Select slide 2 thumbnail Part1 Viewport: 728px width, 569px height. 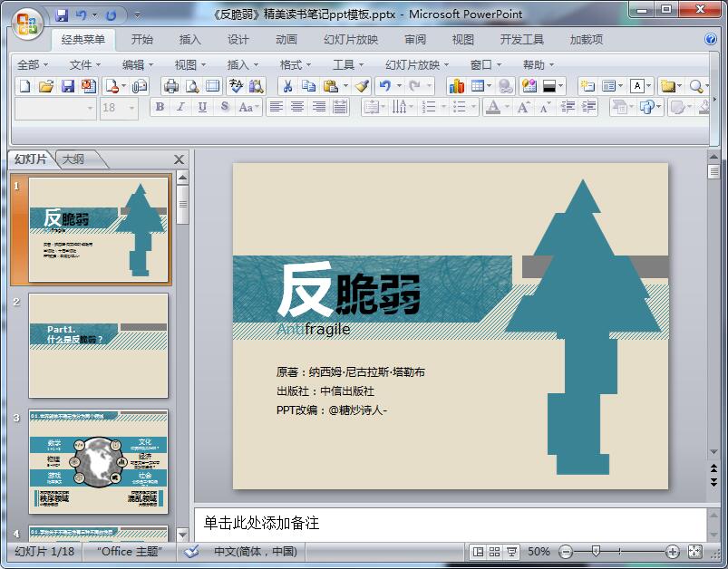(99, 345)
